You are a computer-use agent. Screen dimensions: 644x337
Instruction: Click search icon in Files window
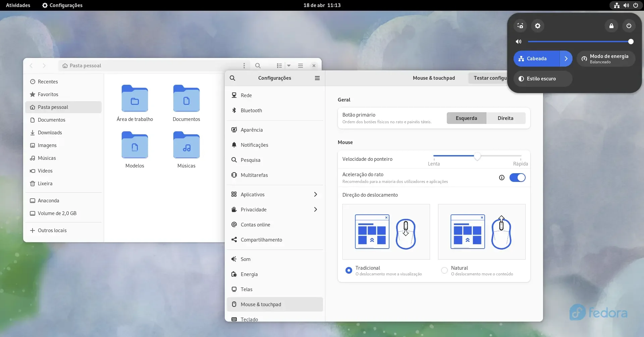pyautogui.click(x=258, y=66)
